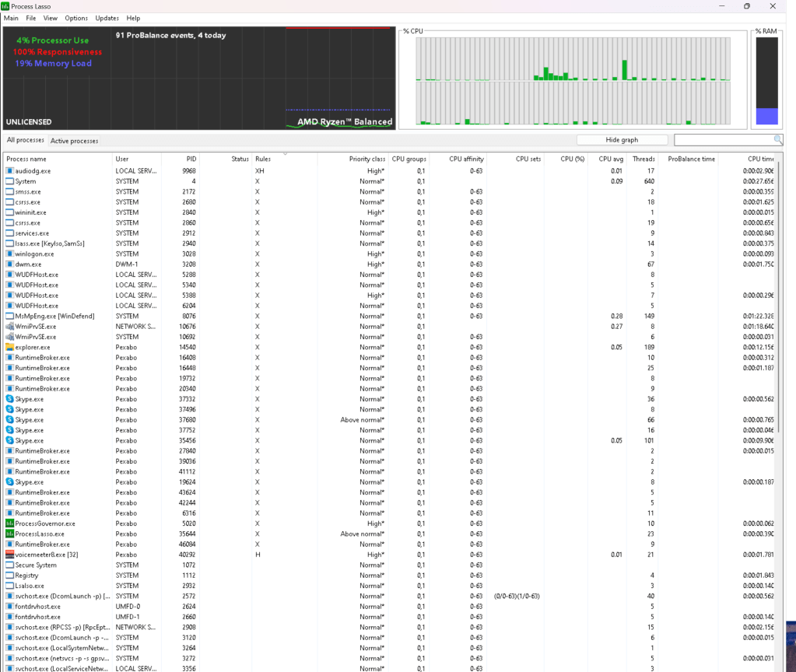Click the AMD Ryzen Balanced power plan label

345,122
